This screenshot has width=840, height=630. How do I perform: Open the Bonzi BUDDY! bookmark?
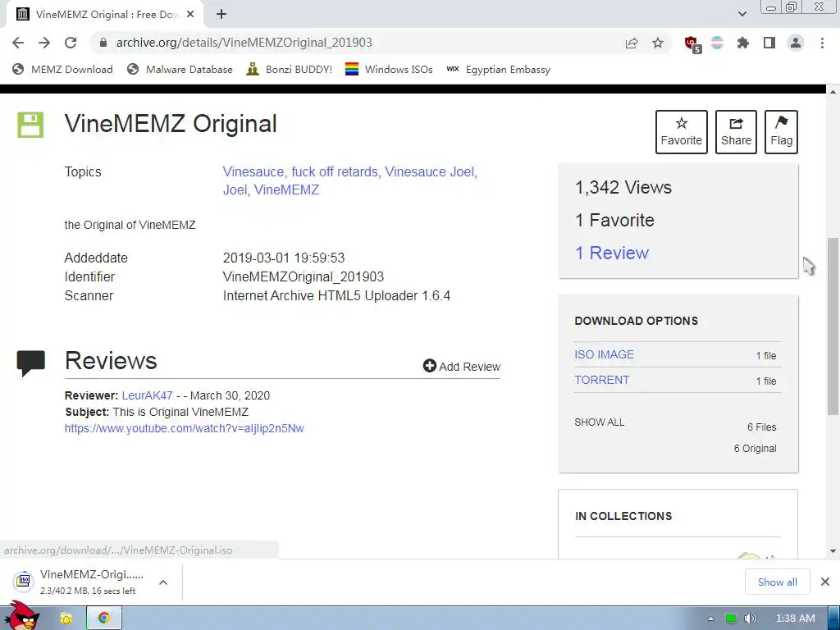pyautogui.click(x=290, y=69)
